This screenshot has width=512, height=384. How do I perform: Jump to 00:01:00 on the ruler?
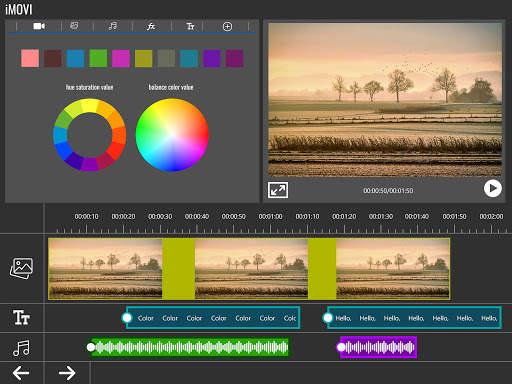click(x=270, y=217)
